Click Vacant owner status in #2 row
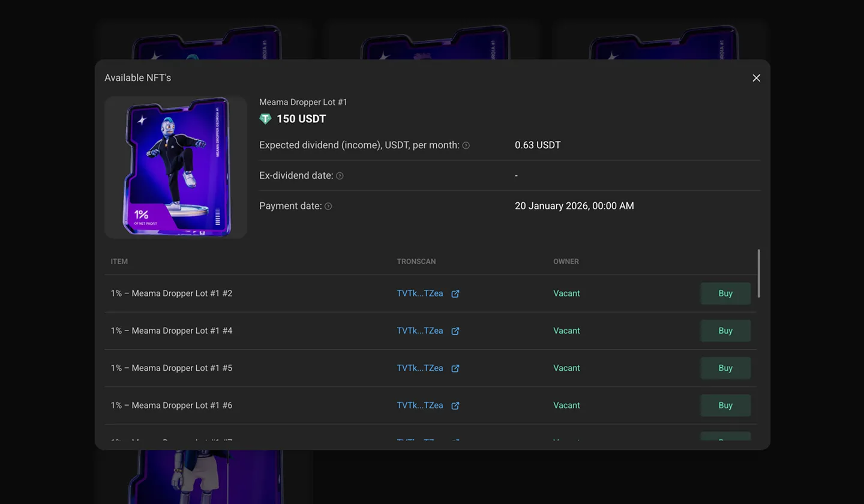Image resolution: width=864 pixels, height=504 pixels. 566,293
